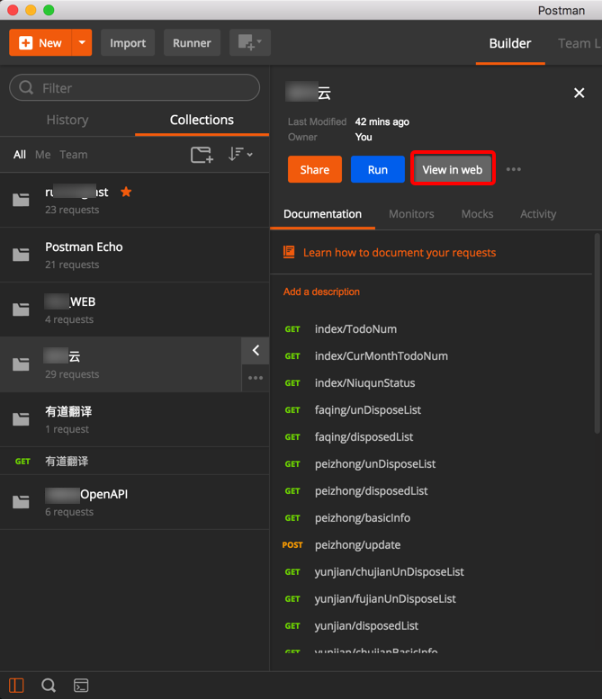Open more actions dots next to View in web

click(514, 170)
